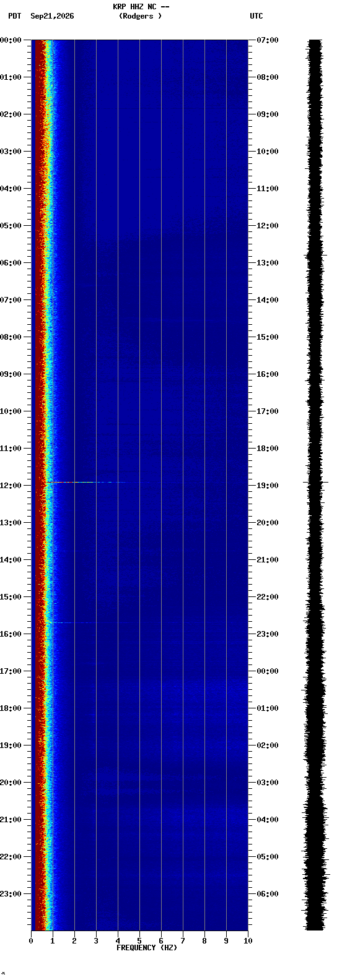Click the 07:00 UTC time label
This screenshot has height=980, width=342.
[268, 40]
